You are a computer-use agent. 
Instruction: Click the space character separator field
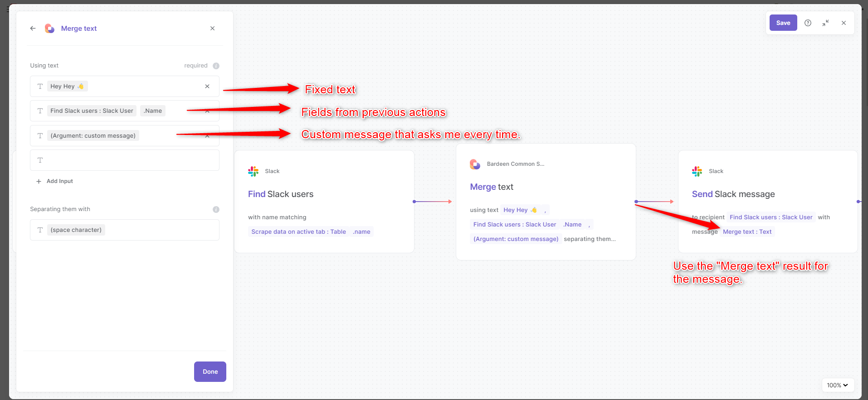point(125,230)
